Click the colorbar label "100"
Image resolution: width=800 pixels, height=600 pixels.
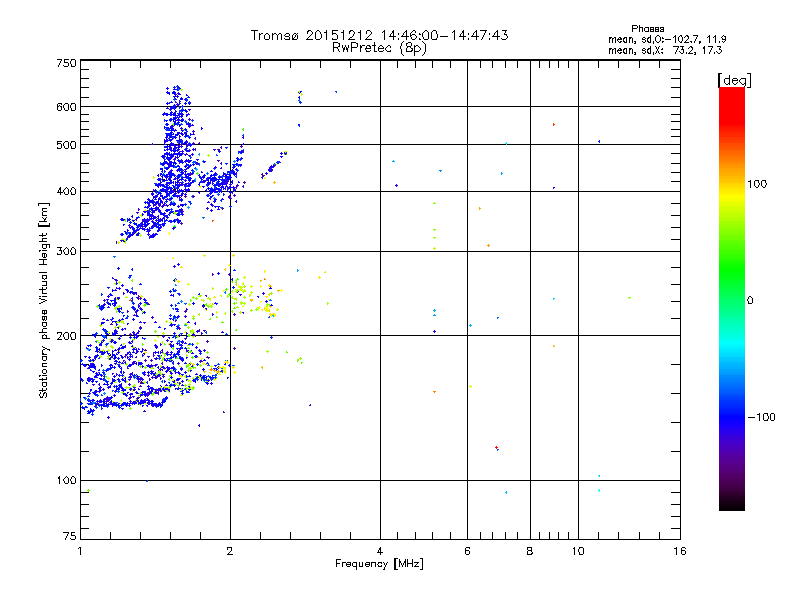(757, 184)
